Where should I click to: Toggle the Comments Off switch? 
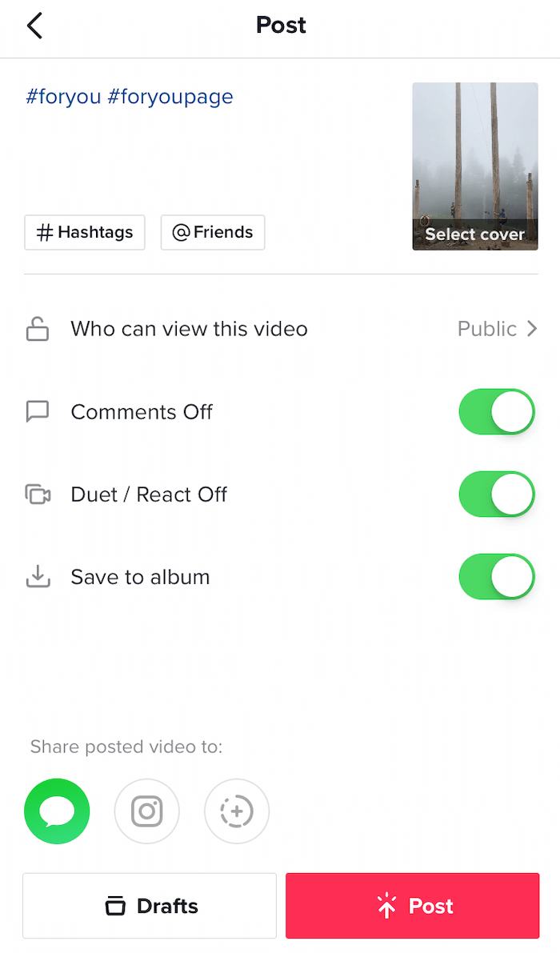[x=496, y=412]
